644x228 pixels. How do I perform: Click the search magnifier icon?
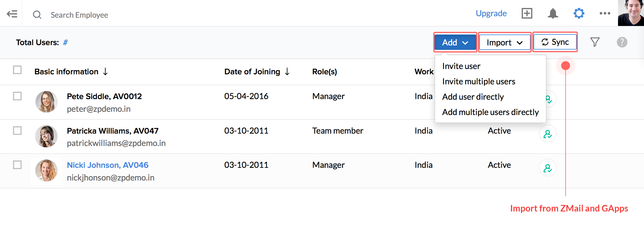coord(37,14)
